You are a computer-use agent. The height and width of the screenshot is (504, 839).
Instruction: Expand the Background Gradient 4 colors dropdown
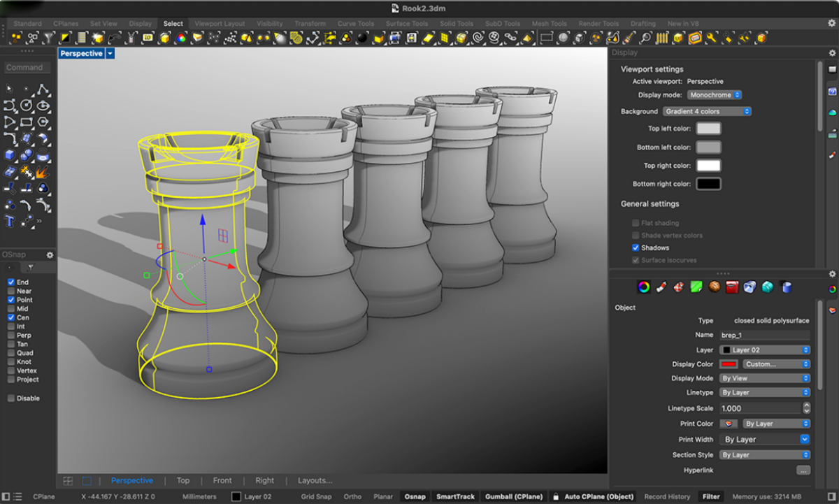(707, 112)
